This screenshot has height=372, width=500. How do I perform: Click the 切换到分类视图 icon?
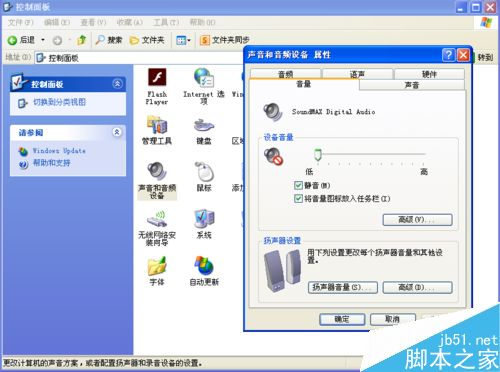click(x=22, y=103)
